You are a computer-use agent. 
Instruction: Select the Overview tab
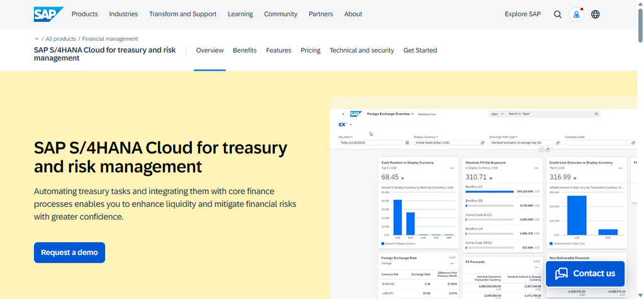click(209, 50)
